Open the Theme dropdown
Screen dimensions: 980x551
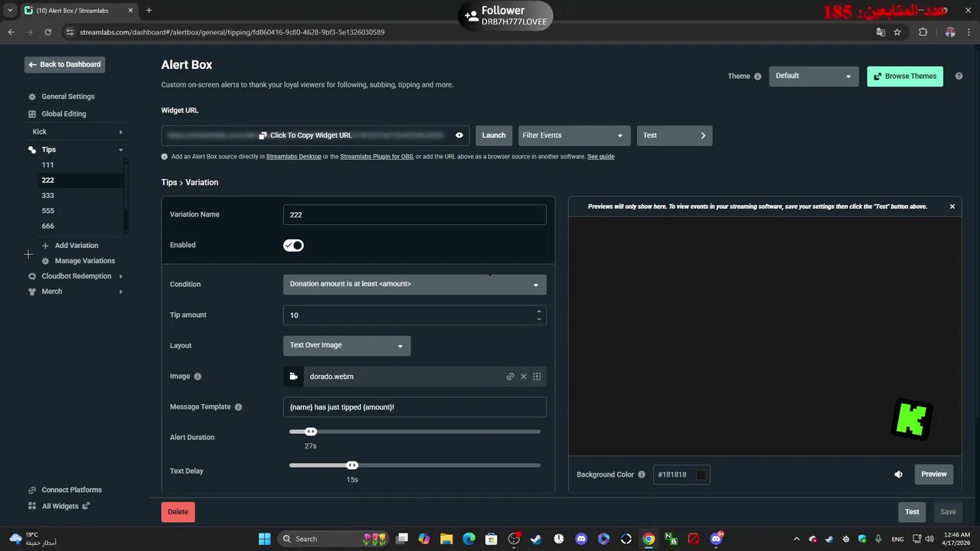(814, 76)
